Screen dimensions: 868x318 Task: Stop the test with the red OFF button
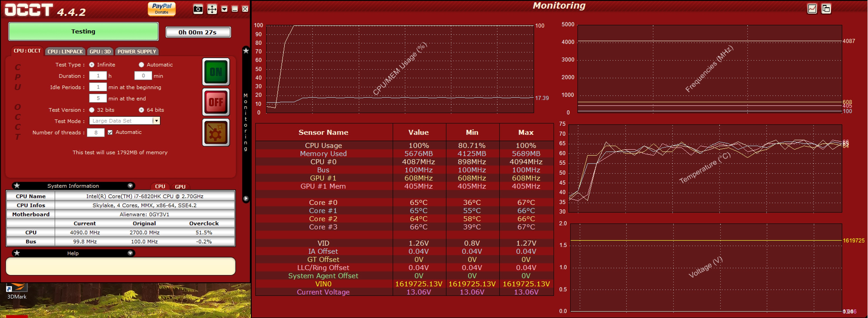[x=216, y=102]
